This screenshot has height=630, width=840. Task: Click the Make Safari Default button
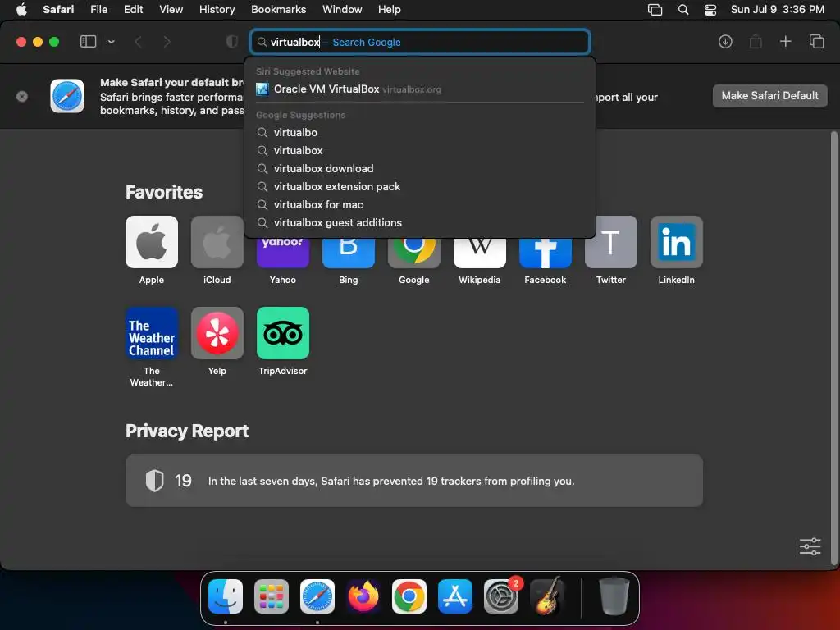tap(769, 96)
